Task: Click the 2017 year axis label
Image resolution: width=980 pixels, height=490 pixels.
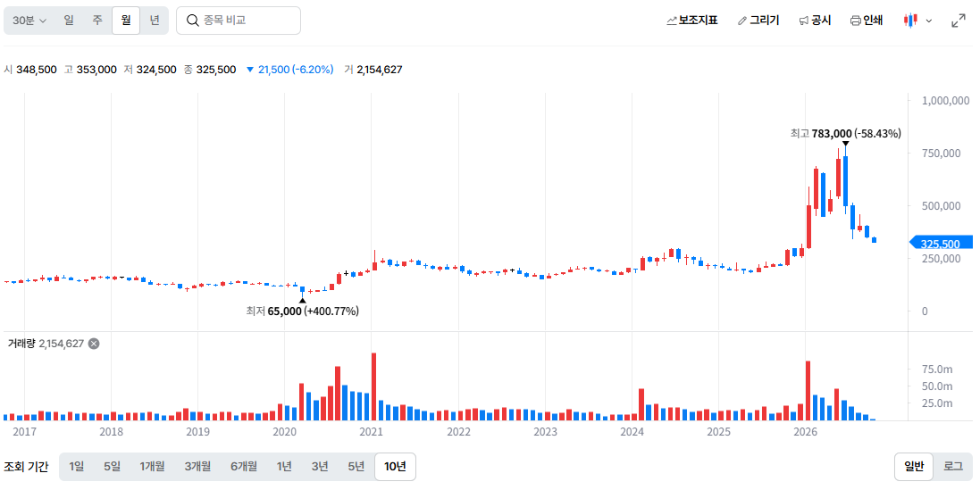Action: 24,431
